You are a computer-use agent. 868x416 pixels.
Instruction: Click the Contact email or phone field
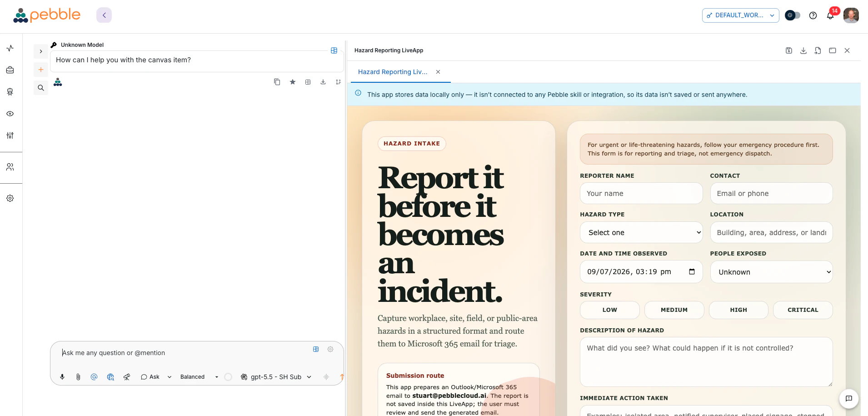click(x=771, y=193)
